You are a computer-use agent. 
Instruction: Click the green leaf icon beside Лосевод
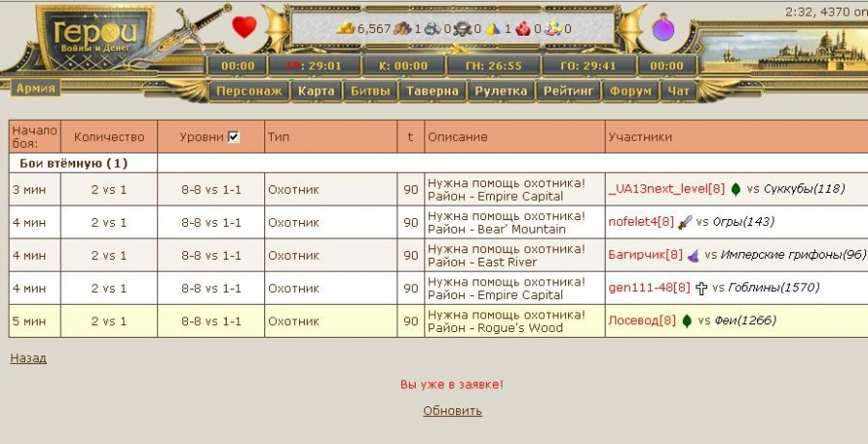687,320
